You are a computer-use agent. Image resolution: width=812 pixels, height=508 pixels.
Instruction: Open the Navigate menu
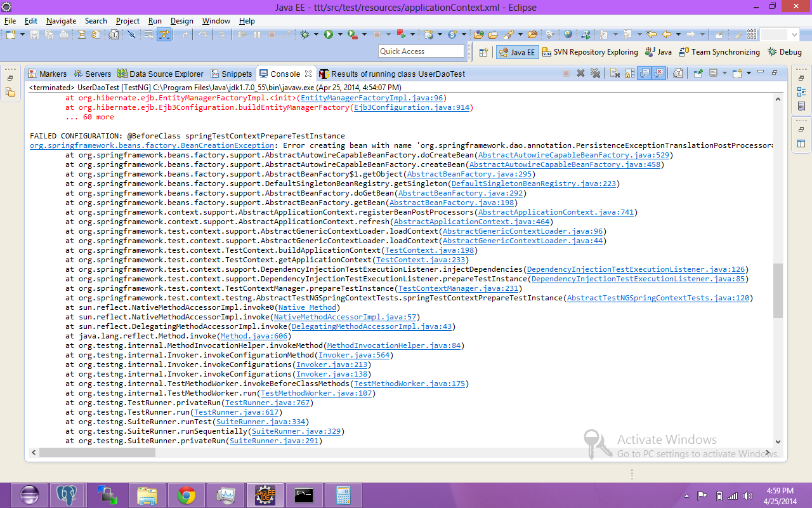pyautogui.click(x=61, y=21)
